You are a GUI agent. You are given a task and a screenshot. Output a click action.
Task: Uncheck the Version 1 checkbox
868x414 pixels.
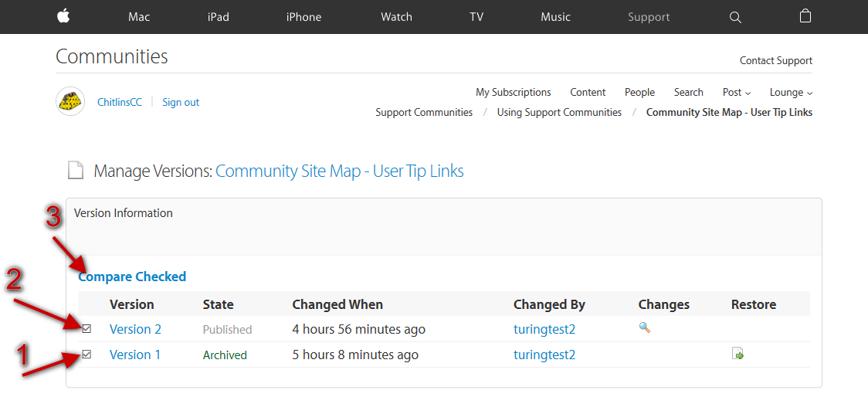pos(87,355)
